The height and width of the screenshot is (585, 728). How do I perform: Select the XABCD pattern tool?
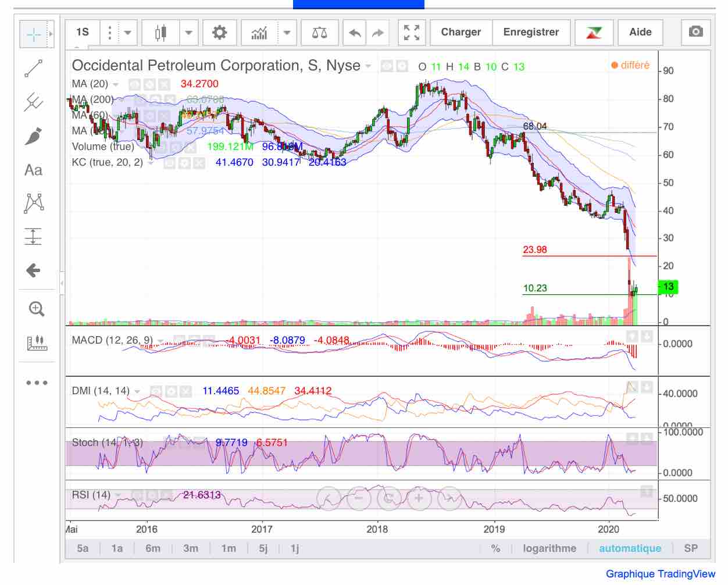click(x=34, y=203)
